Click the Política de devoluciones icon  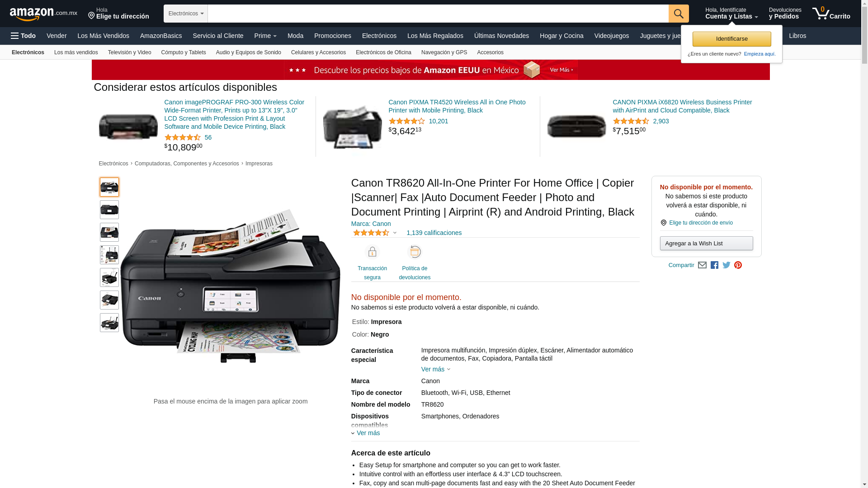pos(415,252)
